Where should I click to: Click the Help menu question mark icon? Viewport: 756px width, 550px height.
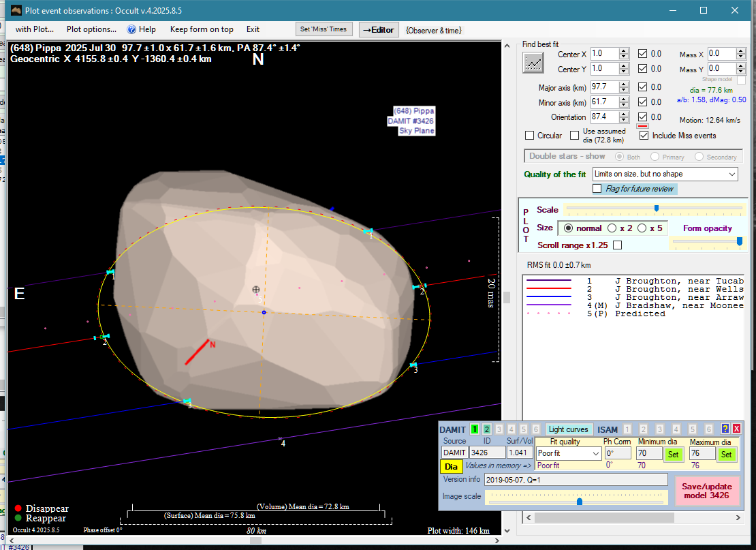tap(131, 29)
